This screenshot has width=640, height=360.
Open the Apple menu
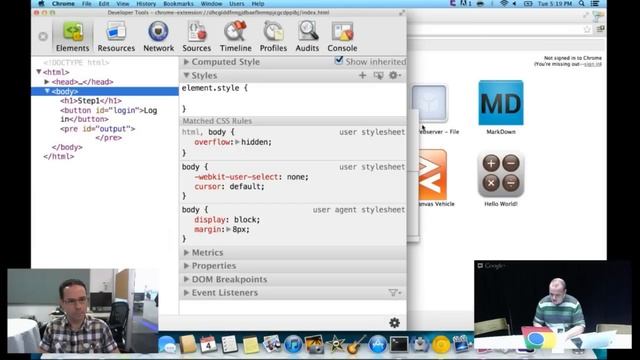(41, 4)
